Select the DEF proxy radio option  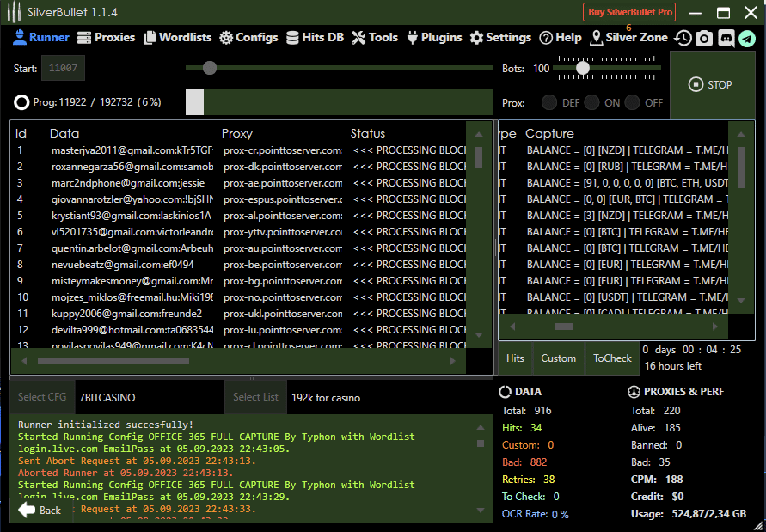coord(548,102)
